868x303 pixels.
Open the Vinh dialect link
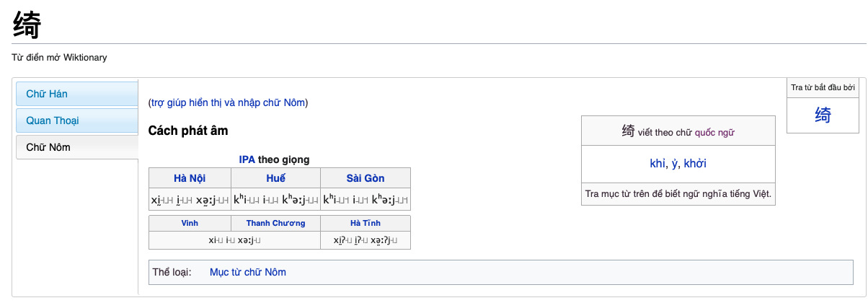tap(190, 224)
